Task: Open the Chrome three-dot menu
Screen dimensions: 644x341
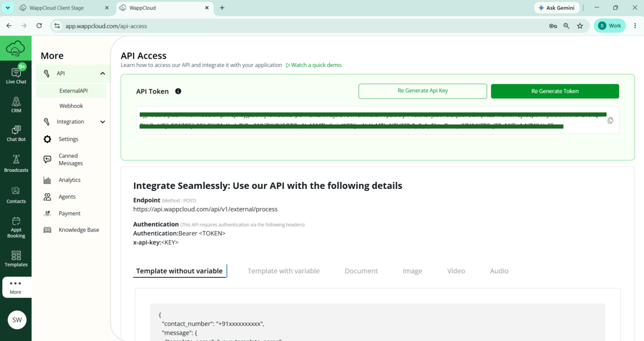Action: click(635, 26)
